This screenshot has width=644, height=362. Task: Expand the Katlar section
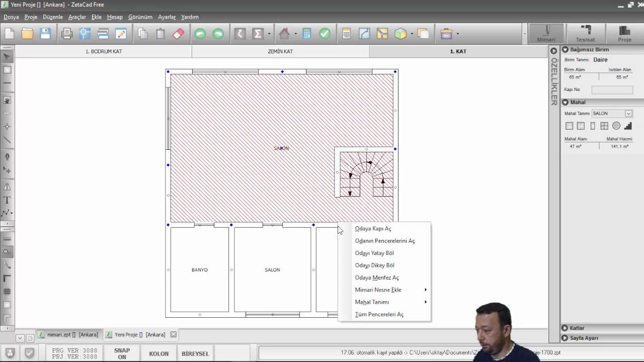tap(565, 328)
